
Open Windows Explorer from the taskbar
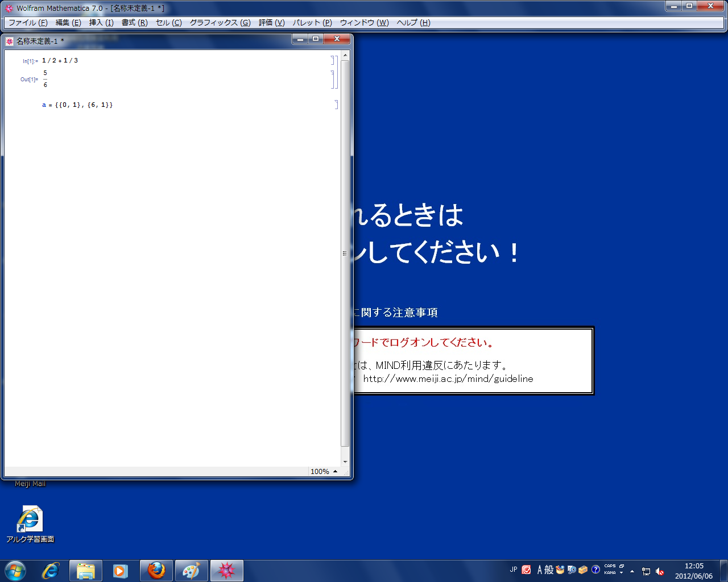pyautogui.click(x=86, y=571)
